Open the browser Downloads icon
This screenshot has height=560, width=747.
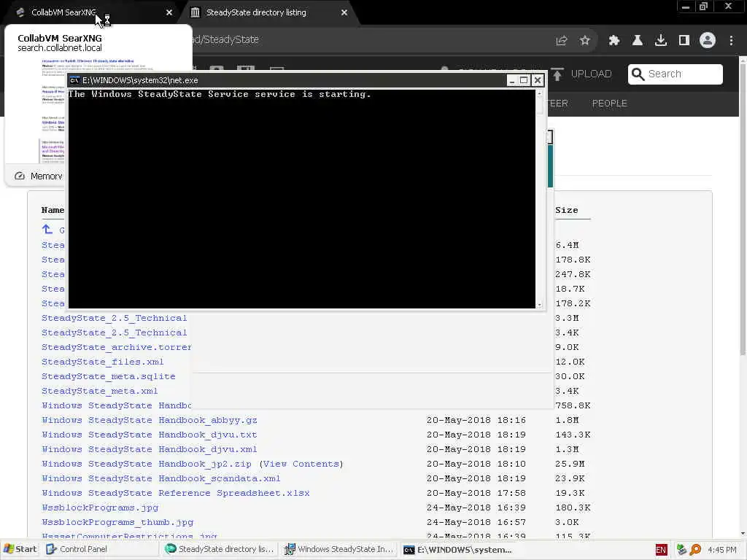click(x=661, y=41)
